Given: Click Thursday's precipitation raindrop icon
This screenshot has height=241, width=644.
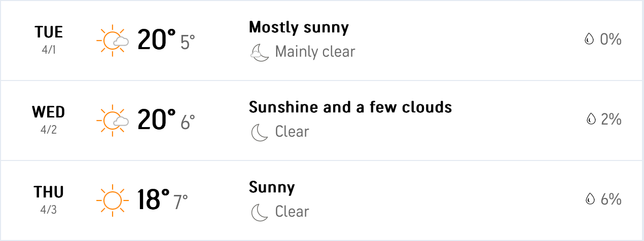Looking at the screenshot, I should (590, 199).
